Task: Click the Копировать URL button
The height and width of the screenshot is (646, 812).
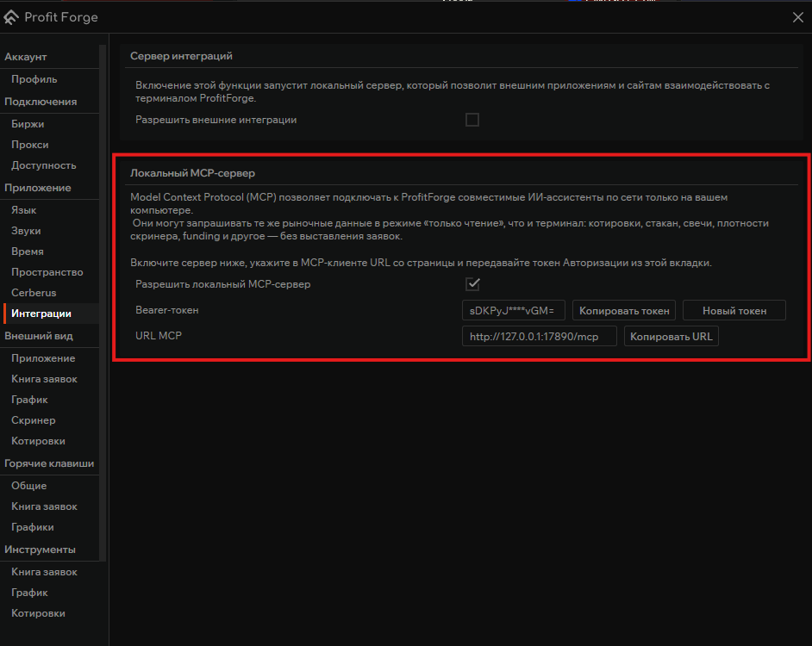Action: pos(671,337)
